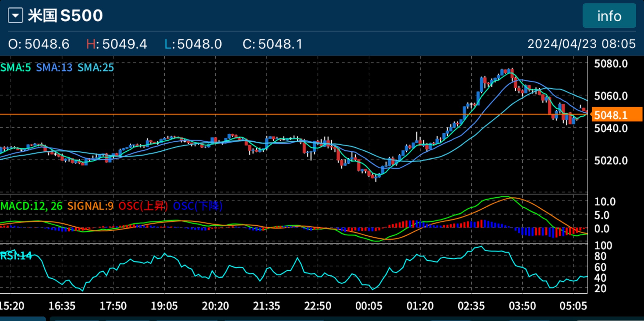Select the 00:05 marker on time axis
This screenshot has height=321, width=644.
(x=369, y=306)
